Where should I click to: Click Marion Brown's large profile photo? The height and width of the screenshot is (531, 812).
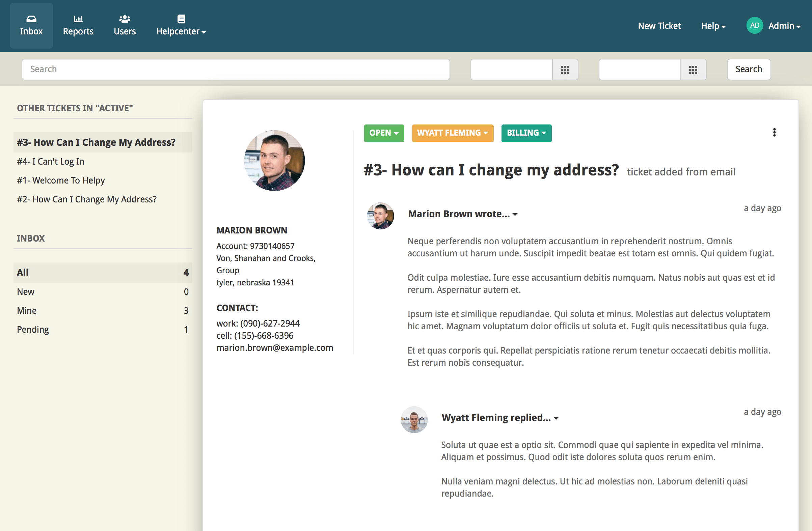tap(274, 160)
